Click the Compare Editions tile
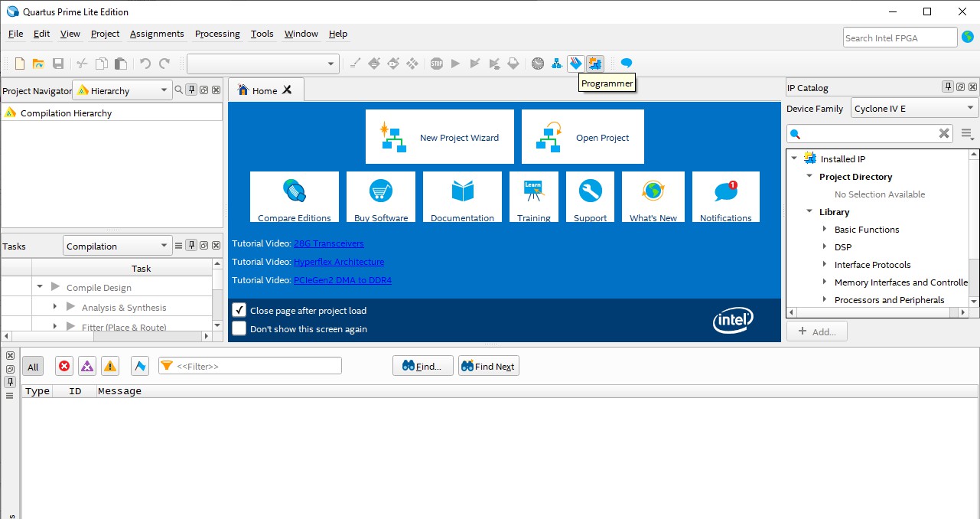The width and height of the screenshot is (980, 519). pos(295,197)
